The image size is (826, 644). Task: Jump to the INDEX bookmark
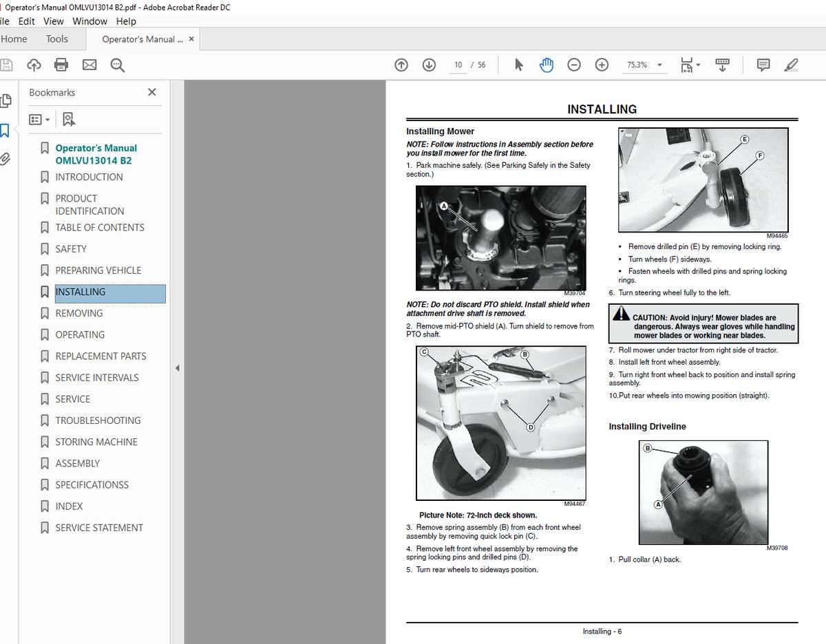[69, 506]
